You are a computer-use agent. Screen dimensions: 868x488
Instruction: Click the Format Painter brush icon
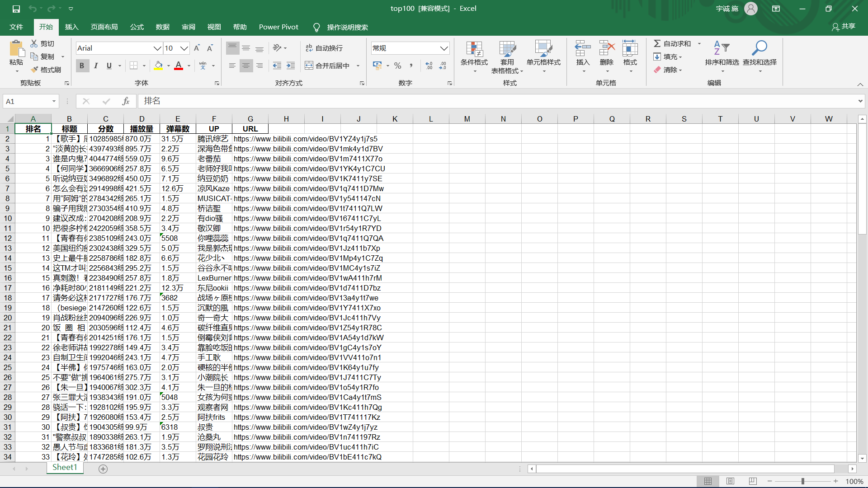coord(35,70)
